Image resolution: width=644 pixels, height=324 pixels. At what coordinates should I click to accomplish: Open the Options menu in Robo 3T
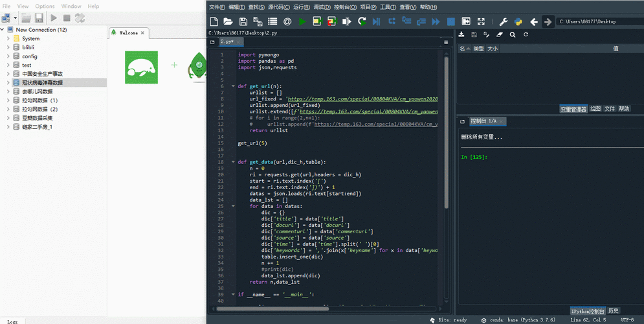tap(45, 6)
